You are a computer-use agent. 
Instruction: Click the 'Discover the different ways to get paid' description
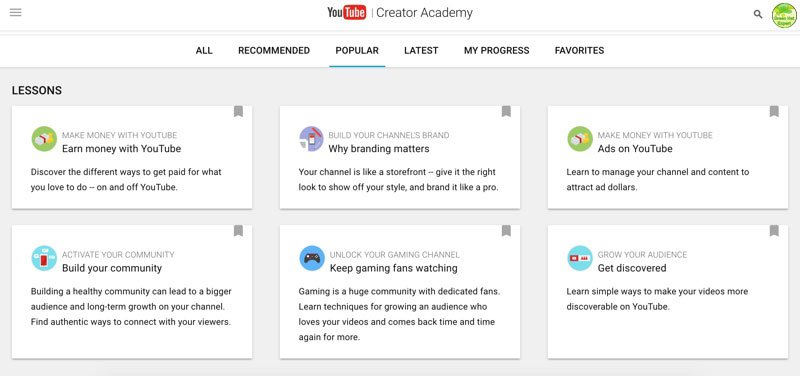coord(126,180)
